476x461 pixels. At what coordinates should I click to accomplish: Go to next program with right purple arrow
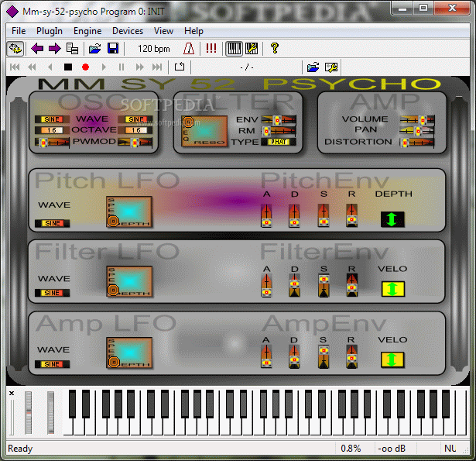(55, 49)
